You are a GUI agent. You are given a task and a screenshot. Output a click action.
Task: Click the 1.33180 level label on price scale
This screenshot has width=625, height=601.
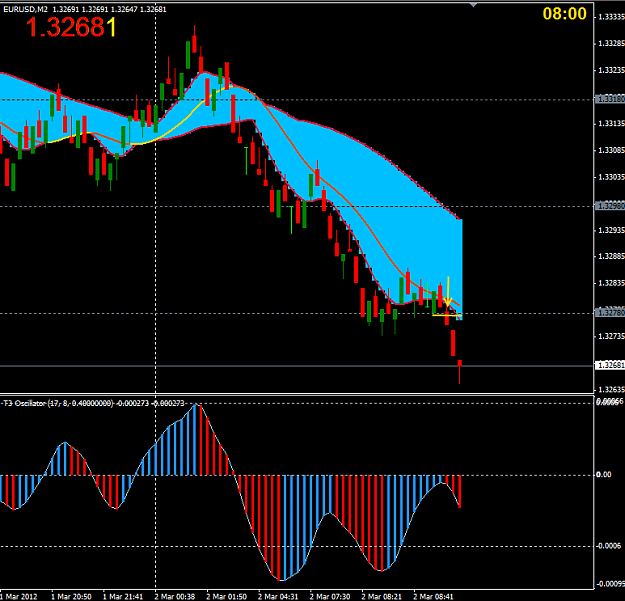coord(610,99)
